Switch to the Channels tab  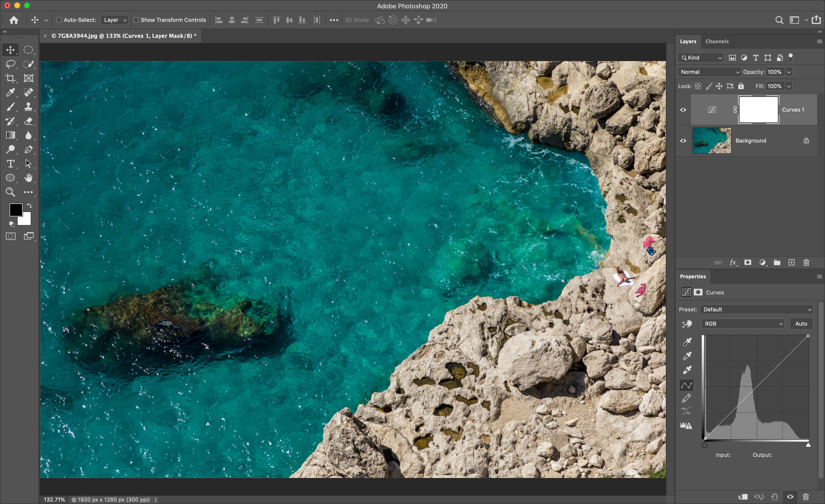pyautogui.click(x=717, y=41)
